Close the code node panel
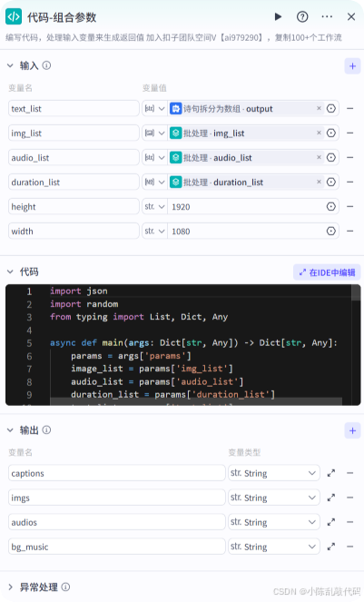Screen dimensions: 364x602 point(351,16)
